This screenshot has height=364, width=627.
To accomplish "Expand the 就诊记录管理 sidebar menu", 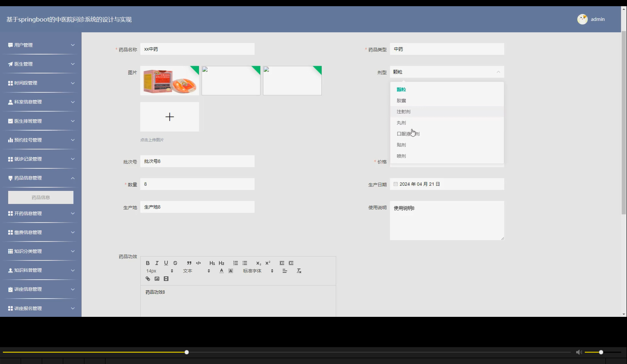I will click(41, 159).
